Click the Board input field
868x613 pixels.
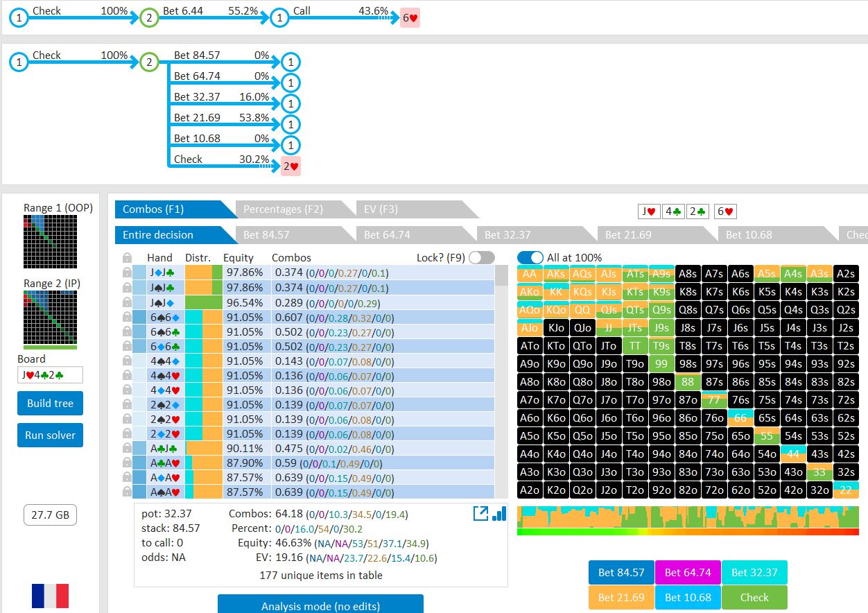[50, 375]
